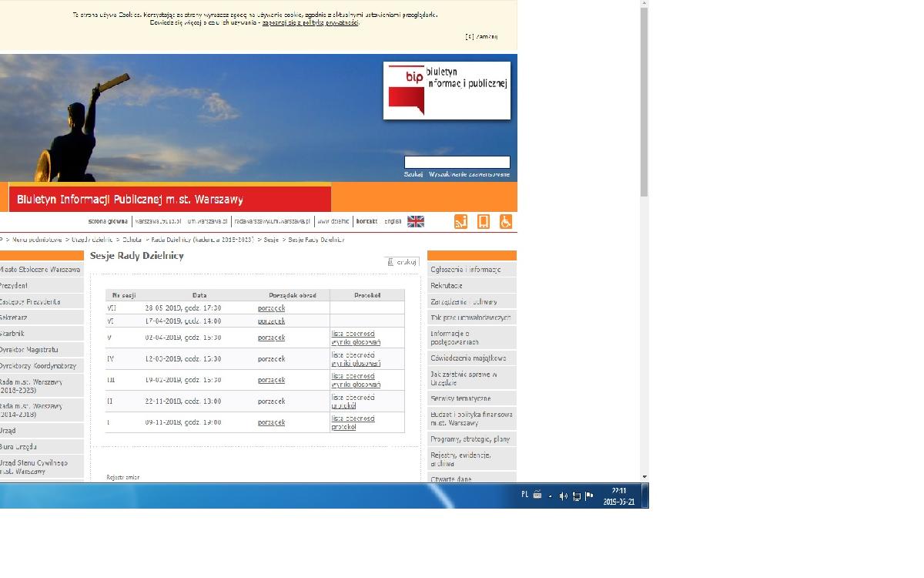Screen dimensions: 924x578
Task: Open Budżet i polityka finansowa item
Action: pos(471,418)
